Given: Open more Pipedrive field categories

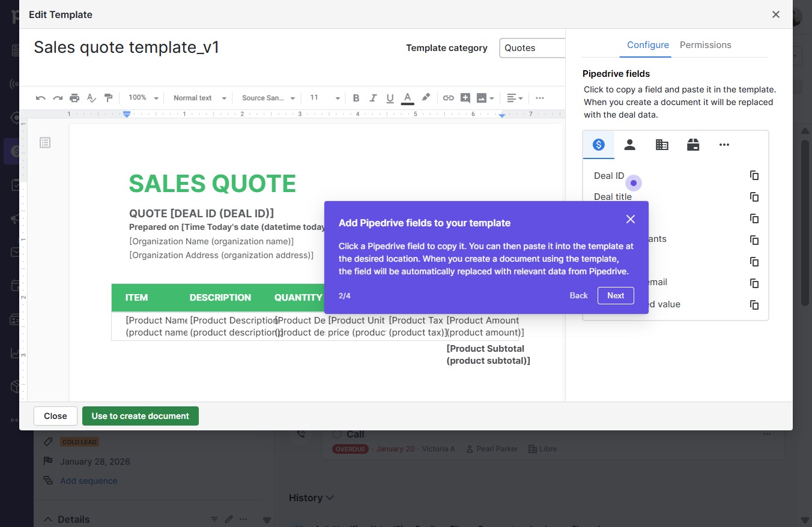Looking at the screenshot, I should click(x=724, y=145).
